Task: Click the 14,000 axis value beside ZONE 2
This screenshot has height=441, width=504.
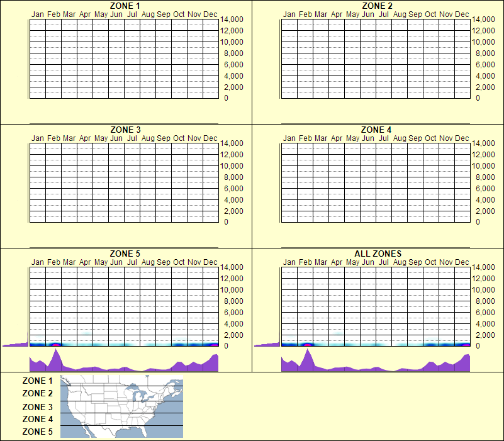Action: pyautogui.click(x=484, y=20)
